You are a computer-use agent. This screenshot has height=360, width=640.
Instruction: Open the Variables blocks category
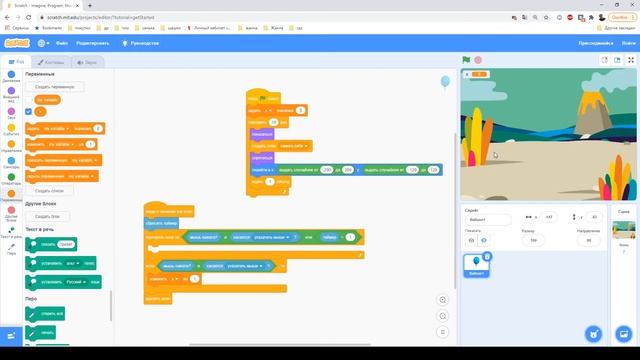[11, 196]
